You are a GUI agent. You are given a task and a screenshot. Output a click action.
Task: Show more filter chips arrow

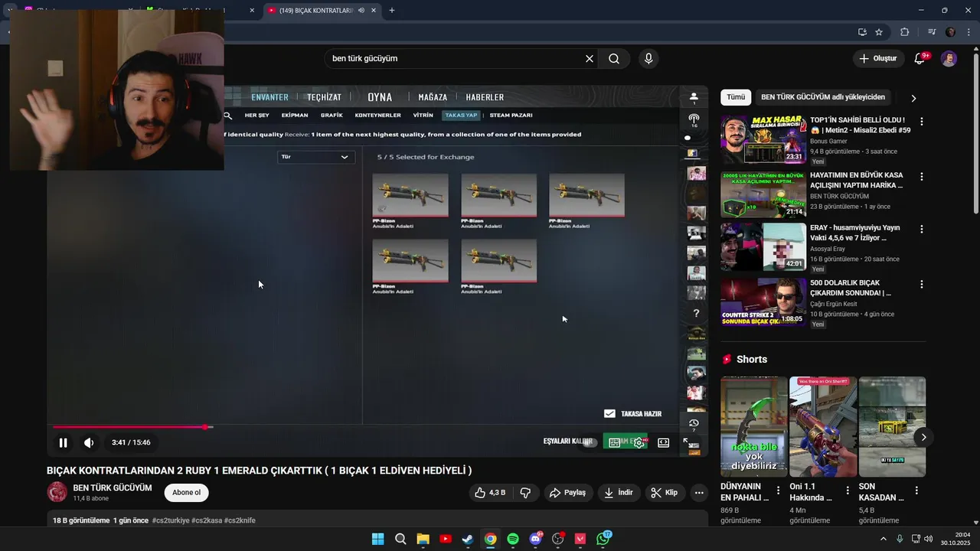point(913,98)
